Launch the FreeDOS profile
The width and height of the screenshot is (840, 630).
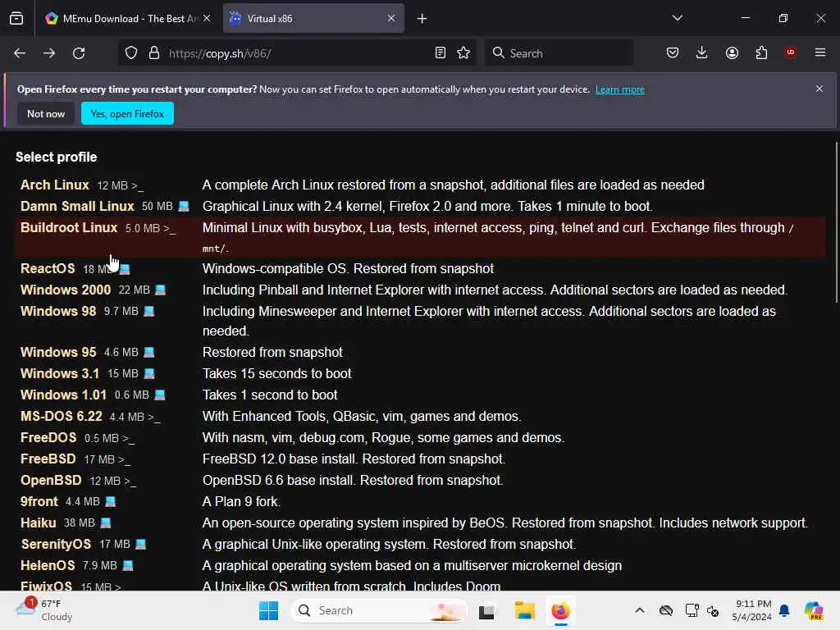click(48, 438)
